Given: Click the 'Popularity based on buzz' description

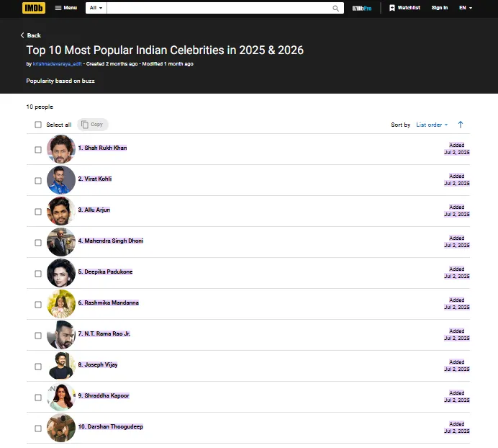Looking at the screenshot, I should click(x=60, y=81).
